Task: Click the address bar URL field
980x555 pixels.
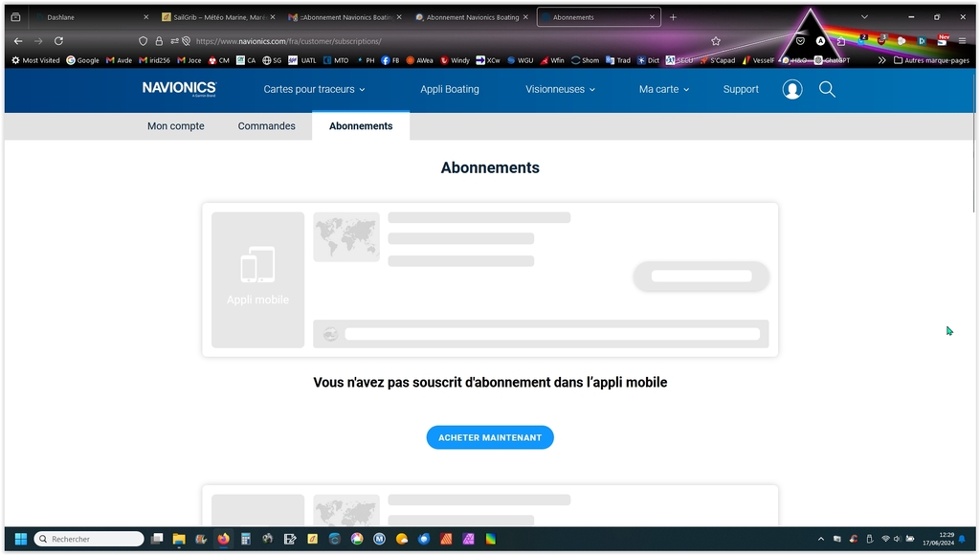Action: click(x=432, y=41)
